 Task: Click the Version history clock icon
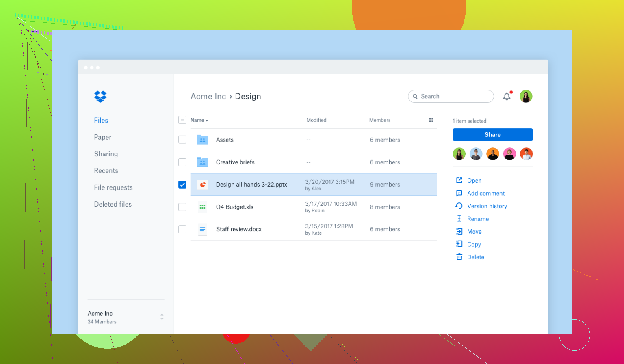pyautogui.click(x=459, y=206)
